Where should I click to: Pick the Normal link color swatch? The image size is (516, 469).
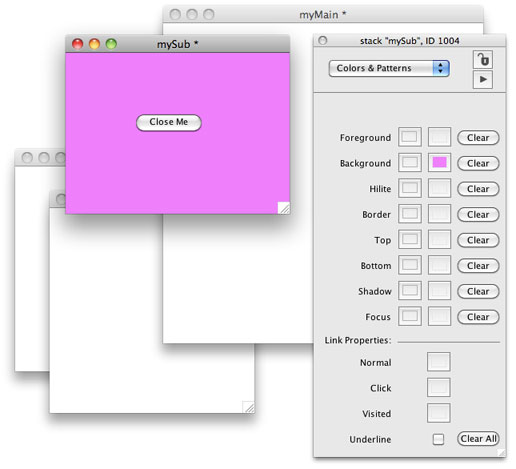439,362
